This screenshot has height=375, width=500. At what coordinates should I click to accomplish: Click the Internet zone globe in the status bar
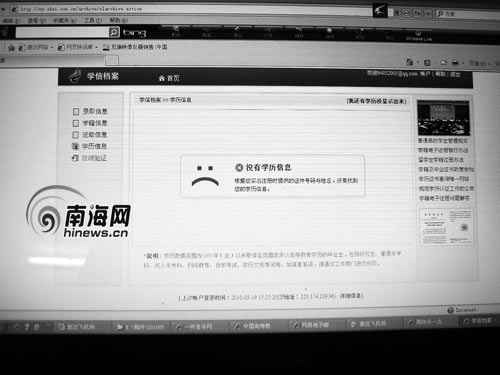pos(451,310)
